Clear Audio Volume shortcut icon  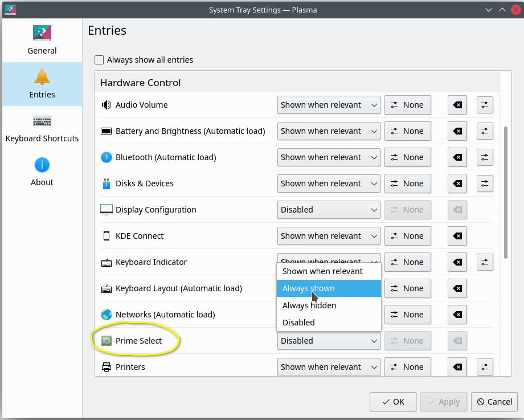click(457, 105)
